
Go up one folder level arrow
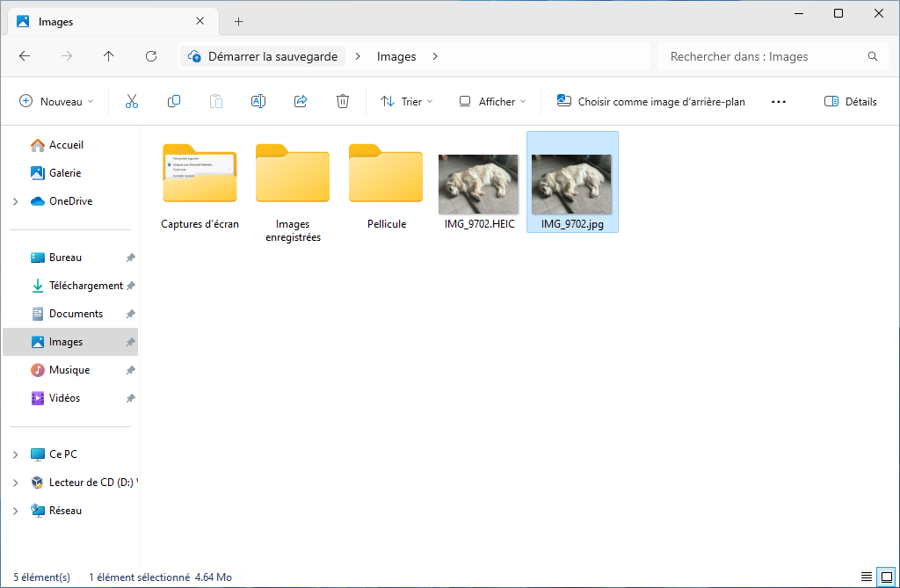point(108,55)
